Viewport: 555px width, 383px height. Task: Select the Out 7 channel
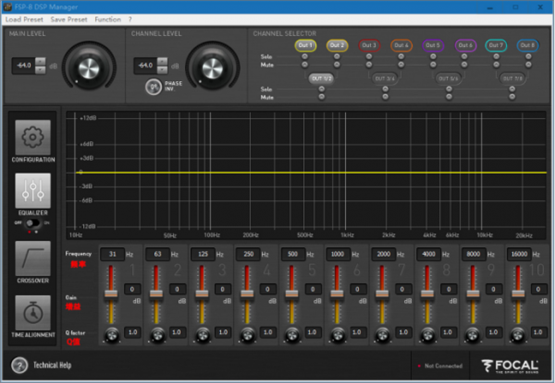click(x=496, y=45)
